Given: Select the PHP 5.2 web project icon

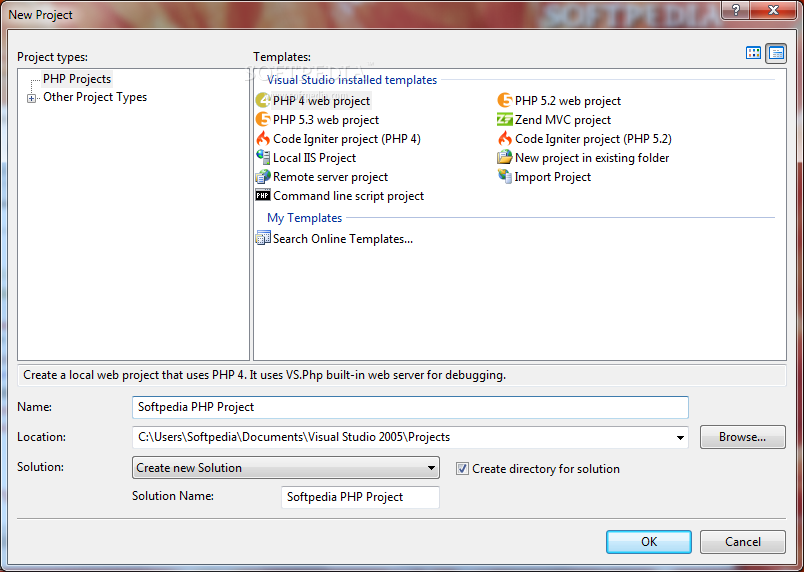Looking at the screenshot, I should 505,100.
